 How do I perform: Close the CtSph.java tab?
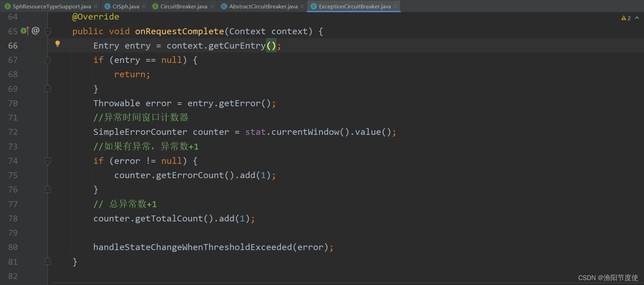coord(144,6)
